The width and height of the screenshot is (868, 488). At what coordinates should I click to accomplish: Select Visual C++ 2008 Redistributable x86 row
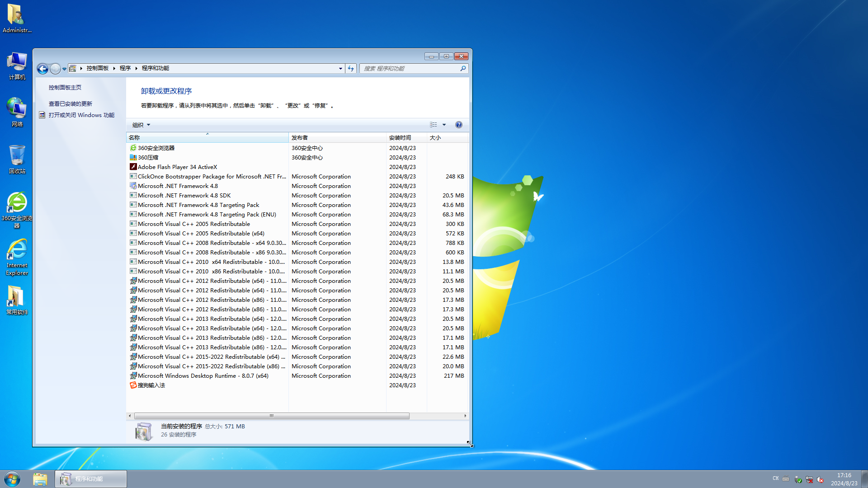(297, 253)
